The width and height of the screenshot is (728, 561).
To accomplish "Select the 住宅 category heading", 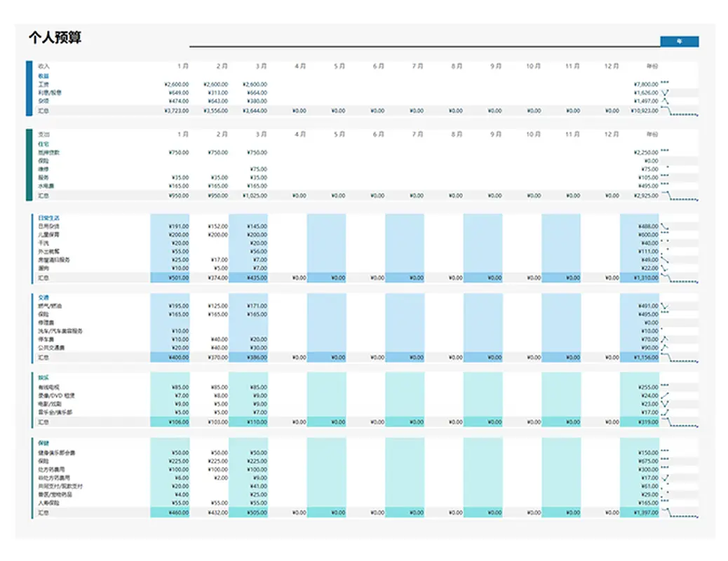I will click(43, 144).
